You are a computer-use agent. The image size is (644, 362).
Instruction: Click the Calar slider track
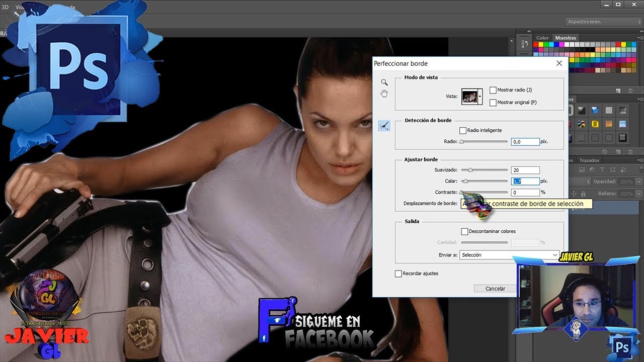click(x=484, y=181)
